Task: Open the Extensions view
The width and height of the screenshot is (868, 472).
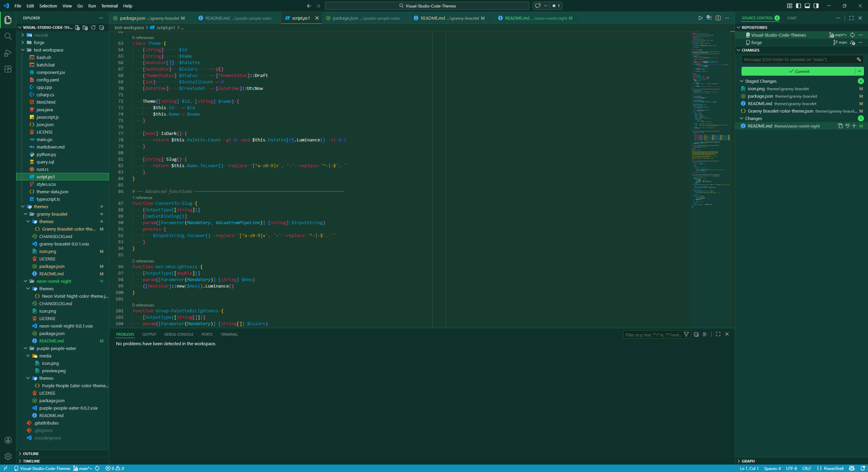Action: coord(8,69)
